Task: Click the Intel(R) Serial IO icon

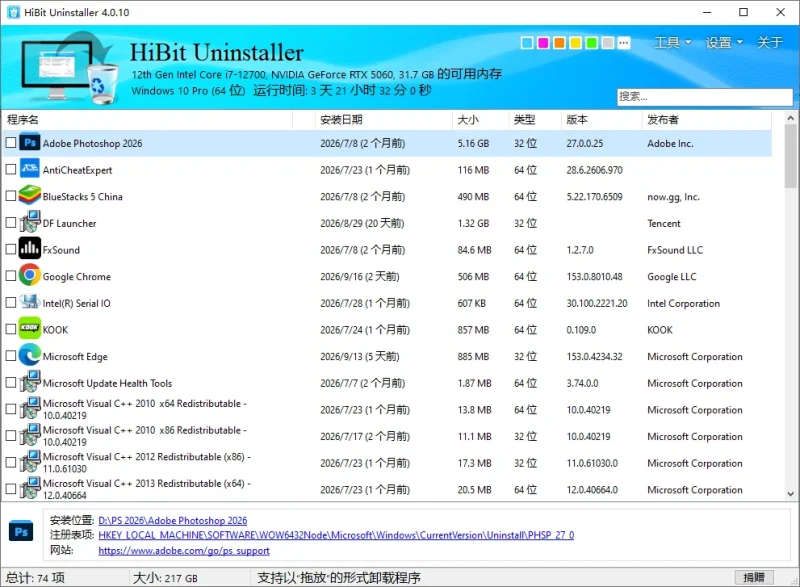Action: tap(30, 302)
